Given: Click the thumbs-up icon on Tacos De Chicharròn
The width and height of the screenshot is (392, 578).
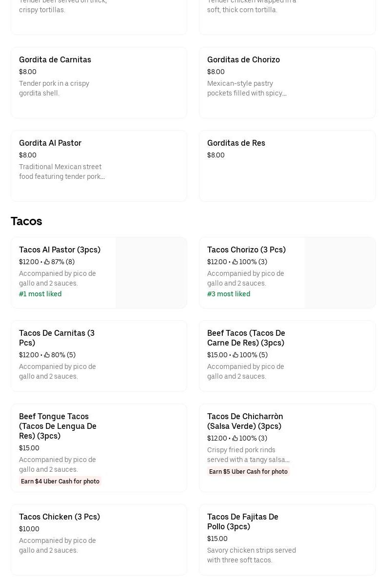Looking at the screenshot, I should point(235,438).
